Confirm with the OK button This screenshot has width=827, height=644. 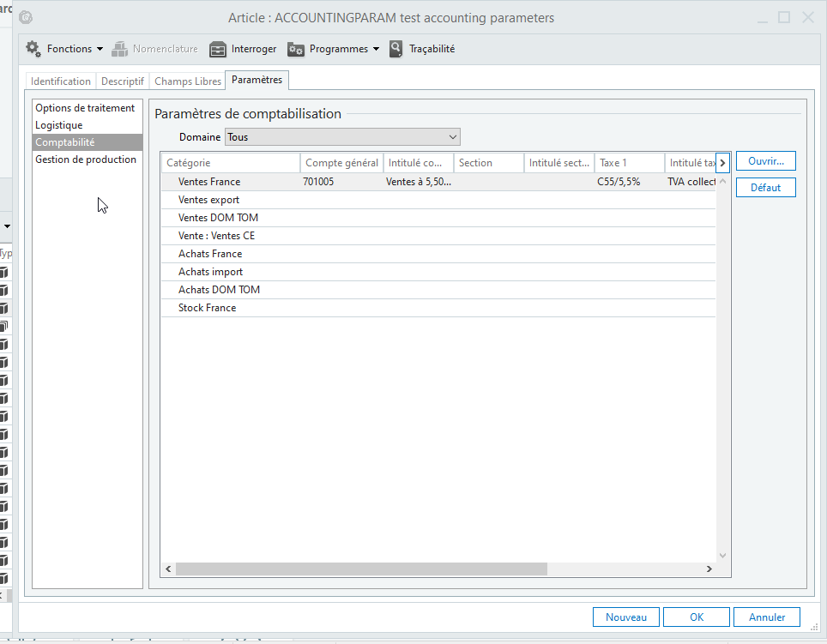[x=697, y=617]
